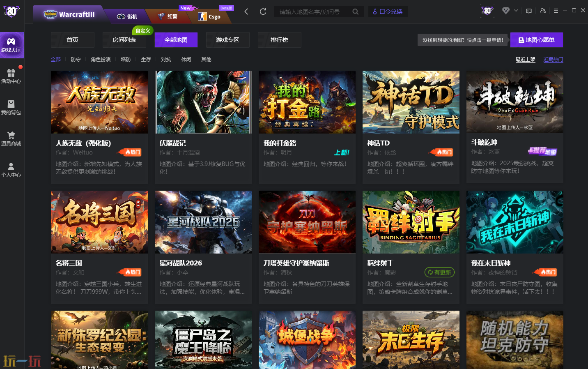Open the 我在末日斩神 map thumbnail

(x=515, y=222)
